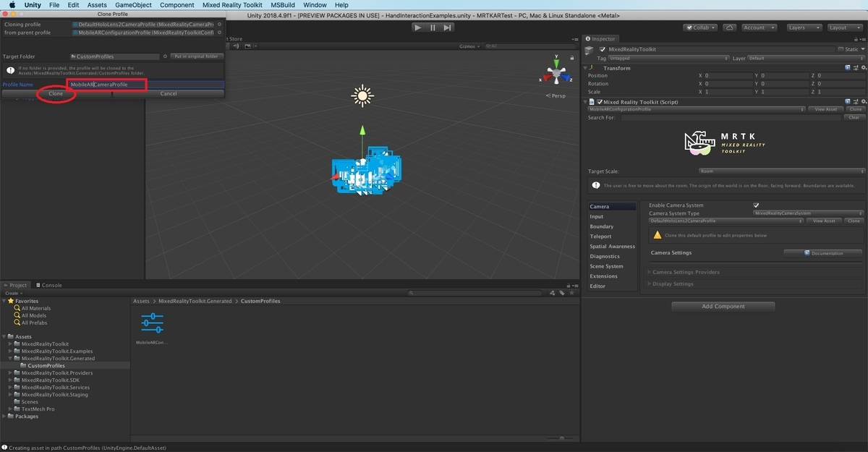Image resolution: width=868 pixels, height=452 pixels.
Task: Select the Diagnostics section
Action: (612, 256)
